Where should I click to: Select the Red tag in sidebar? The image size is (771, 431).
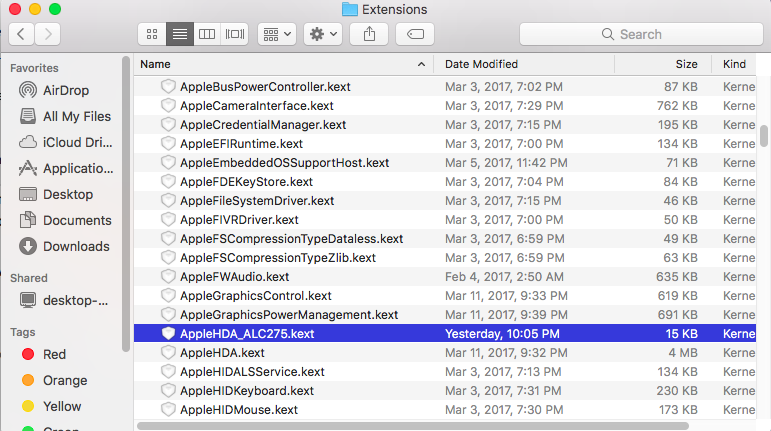[x=54, y=354]
